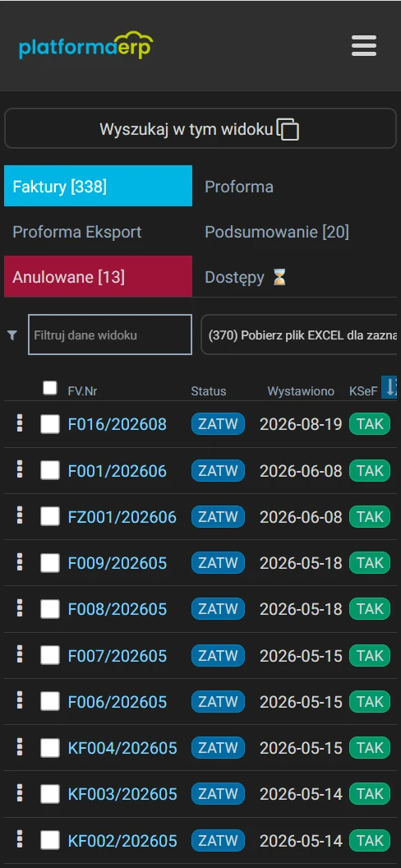Open invoice link F009/202605
The width and height of the screenshot is (401, 868).
(118, 563)
